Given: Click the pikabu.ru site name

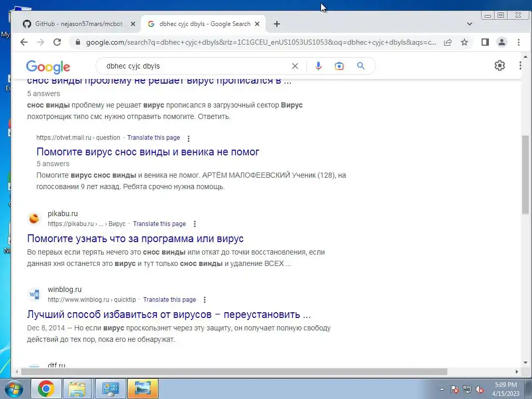Looking at the screenshot, I should pos(63,214).
